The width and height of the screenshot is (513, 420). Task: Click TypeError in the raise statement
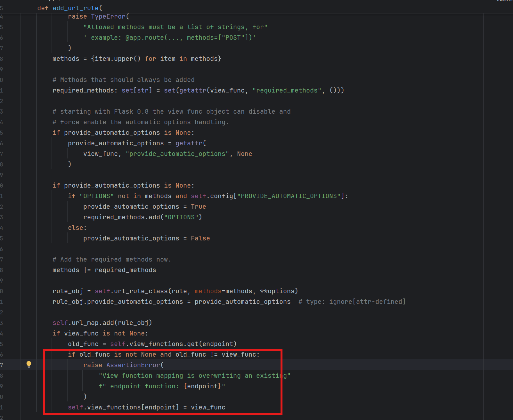point(108,16)
